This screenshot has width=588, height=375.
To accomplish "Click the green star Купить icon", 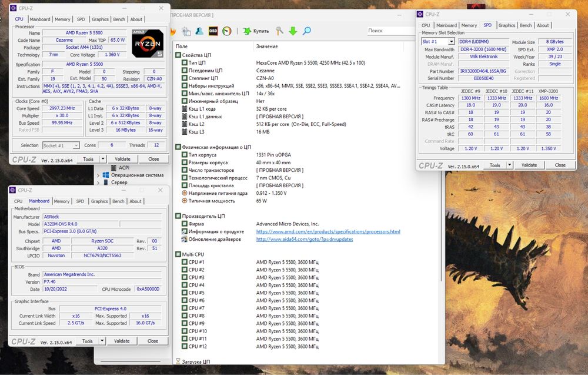I will point(247,31).
